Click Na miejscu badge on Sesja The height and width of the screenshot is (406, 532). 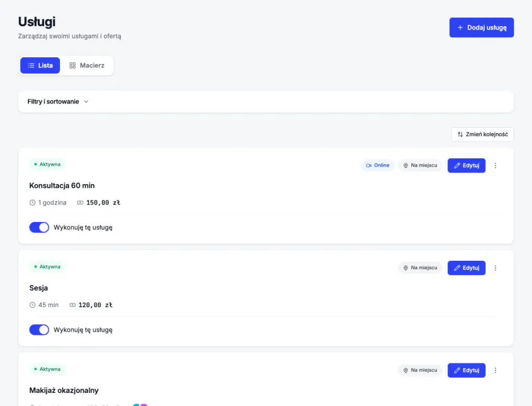(420, 268)
